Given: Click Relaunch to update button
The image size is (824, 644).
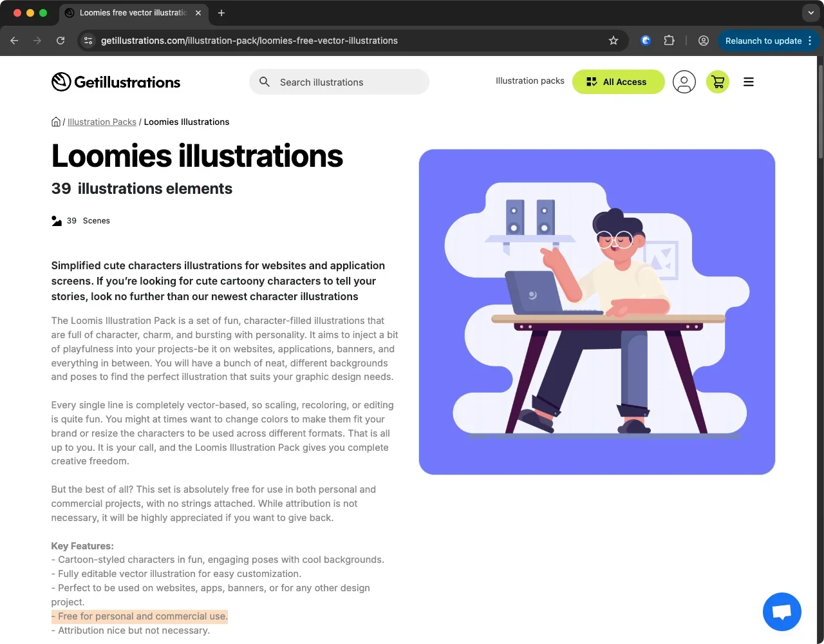Looking at the screenshot, I should pos(763,41).
